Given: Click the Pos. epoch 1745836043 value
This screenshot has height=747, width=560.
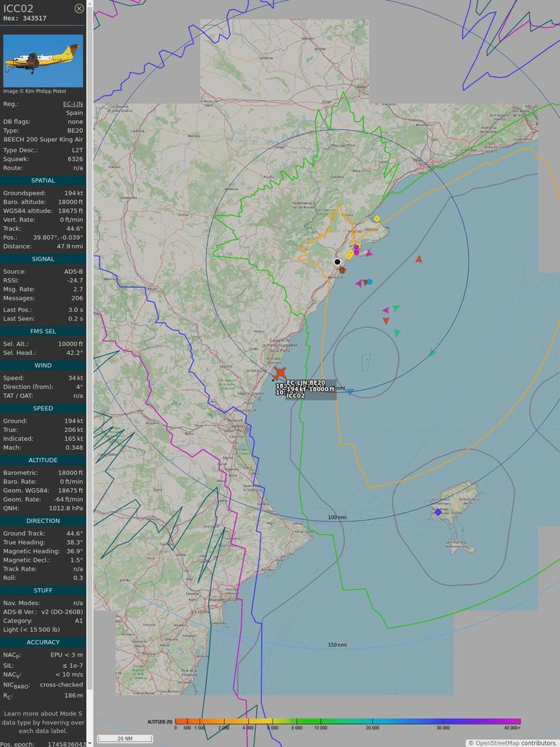Looking at the screenshot, I should 66,744.
